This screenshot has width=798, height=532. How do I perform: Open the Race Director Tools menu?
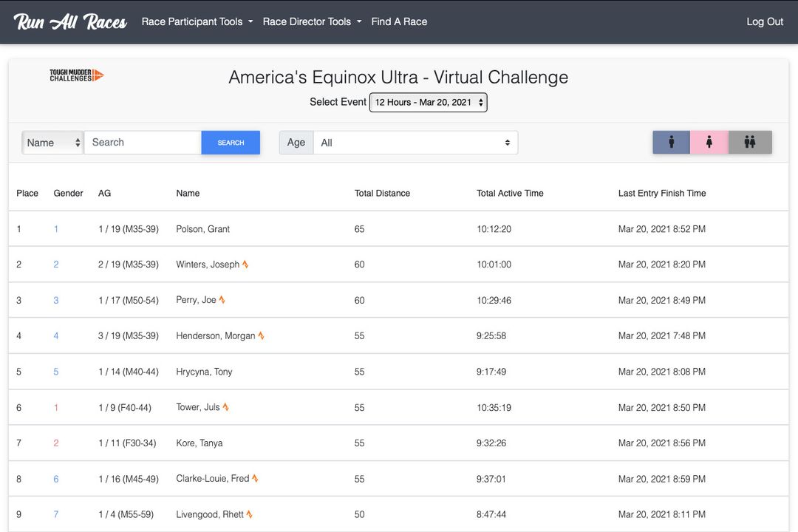311,21
